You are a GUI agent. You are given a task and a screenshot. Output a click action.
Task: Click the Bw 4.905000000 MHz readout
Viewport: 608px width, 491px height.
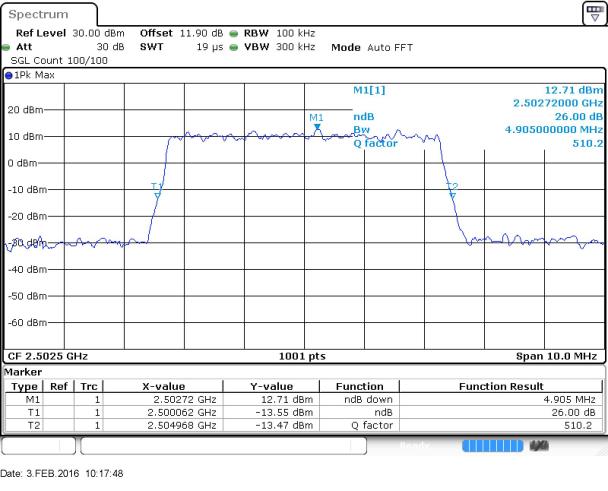(x=554, y=130)
